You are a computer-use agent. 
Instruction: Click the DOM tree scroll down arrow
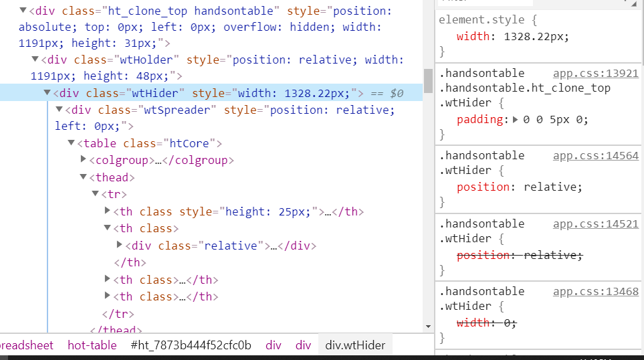(x=429, y=327)
